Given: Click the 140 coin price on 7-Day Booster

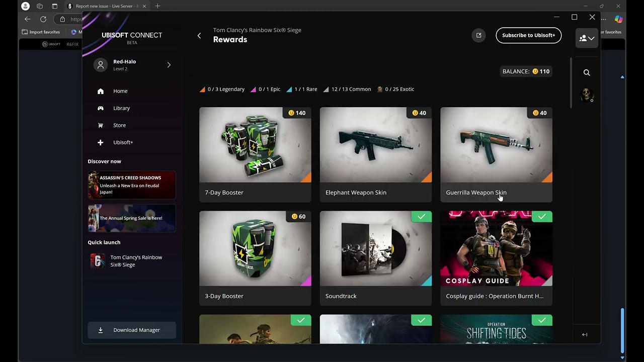Looking at the screenshot, I should coord(297,113).
